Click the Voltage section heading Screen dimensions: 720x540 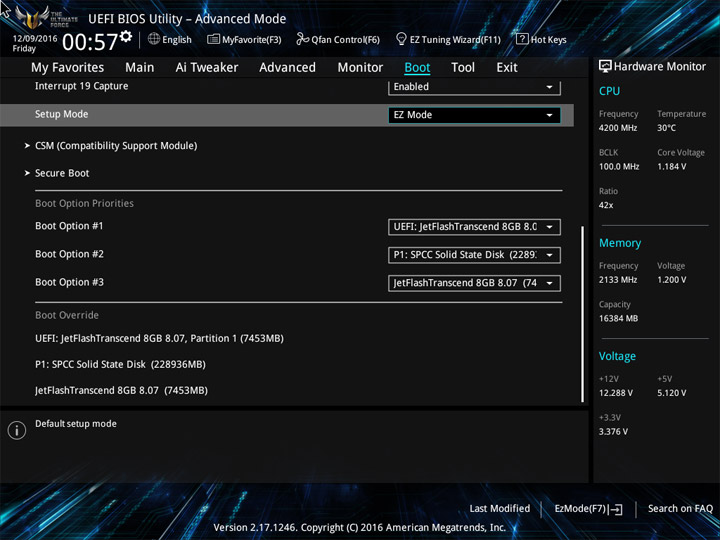[617, 356]
